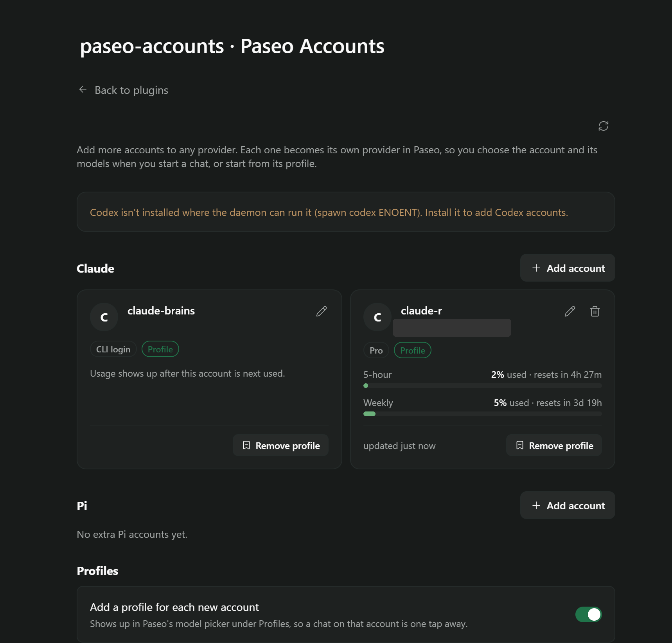The image size is (672, 643).
Task: Click the Profiles section heading
Action: tap(97, 571)
